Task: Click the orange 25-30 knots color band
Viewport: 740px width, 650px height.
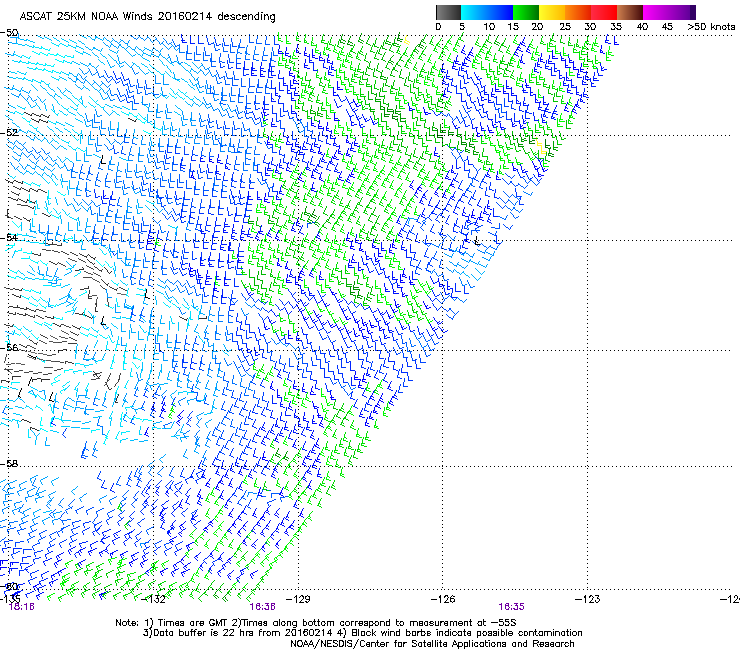Action: click(x=578, y=12)
